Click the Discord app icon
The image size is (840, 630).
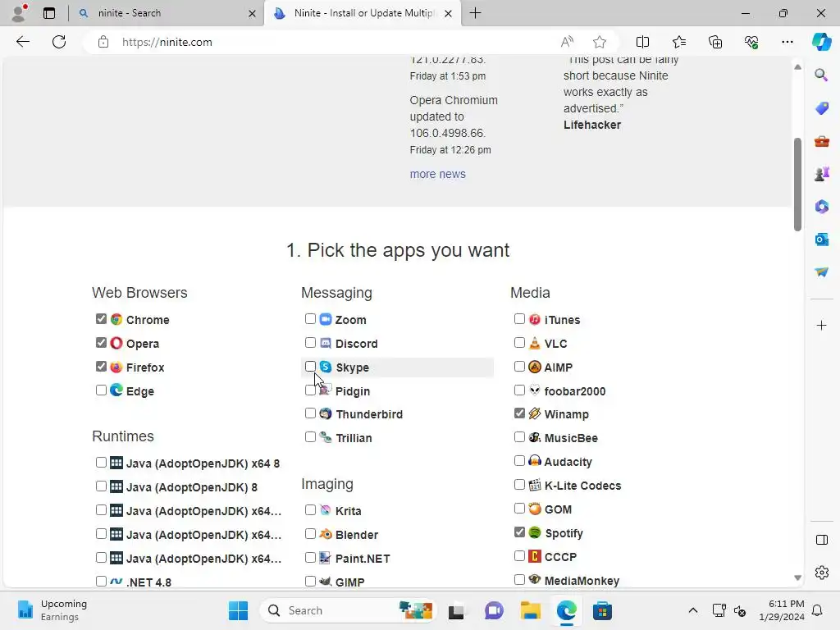326,343
